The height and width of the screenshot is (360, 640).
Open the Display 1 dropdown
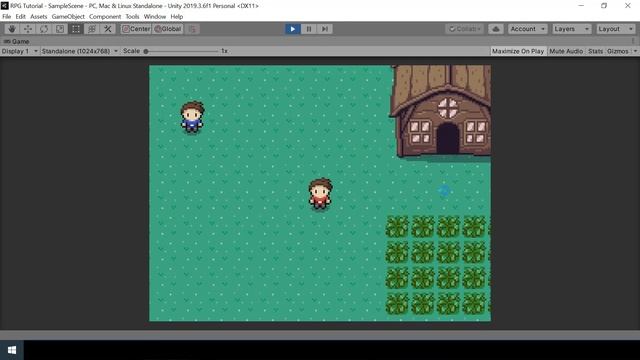(19, 51)
